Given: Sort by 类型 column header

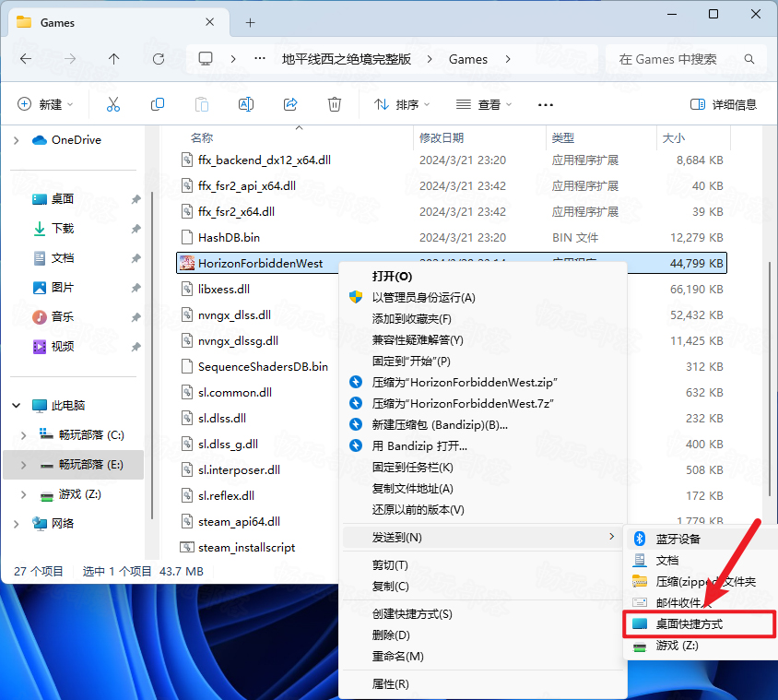Looking at the screenshot, I should (x=563, y=138).
